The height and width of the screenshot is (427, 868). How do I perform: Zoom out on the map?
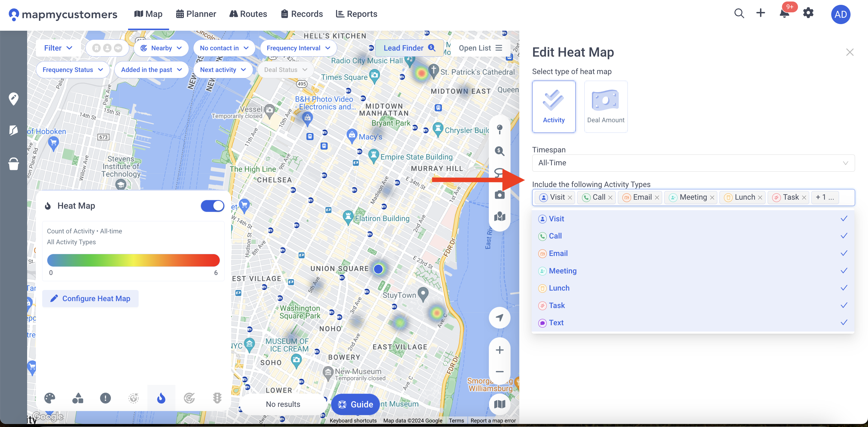coord(499,371)
